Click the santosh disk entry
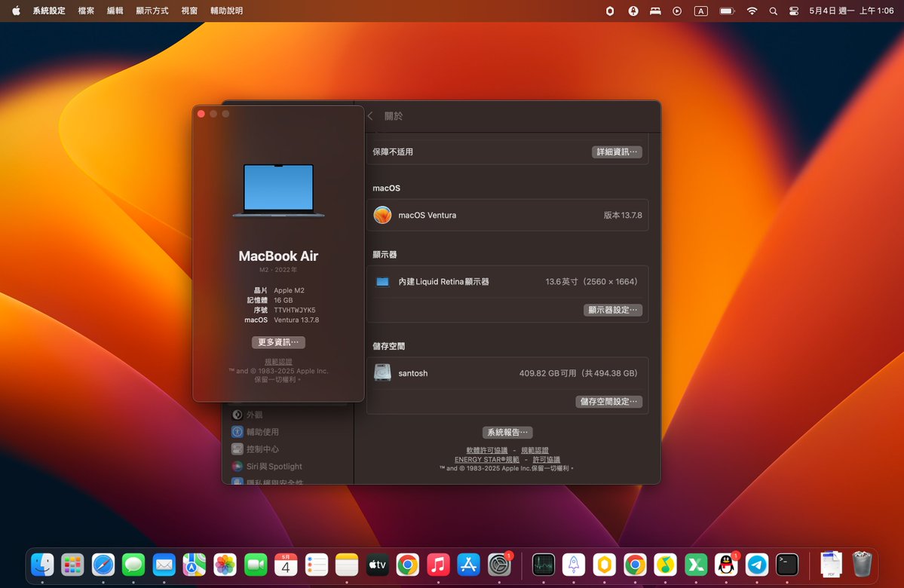This screenshot has width=904, height=588. click(507, 373)
